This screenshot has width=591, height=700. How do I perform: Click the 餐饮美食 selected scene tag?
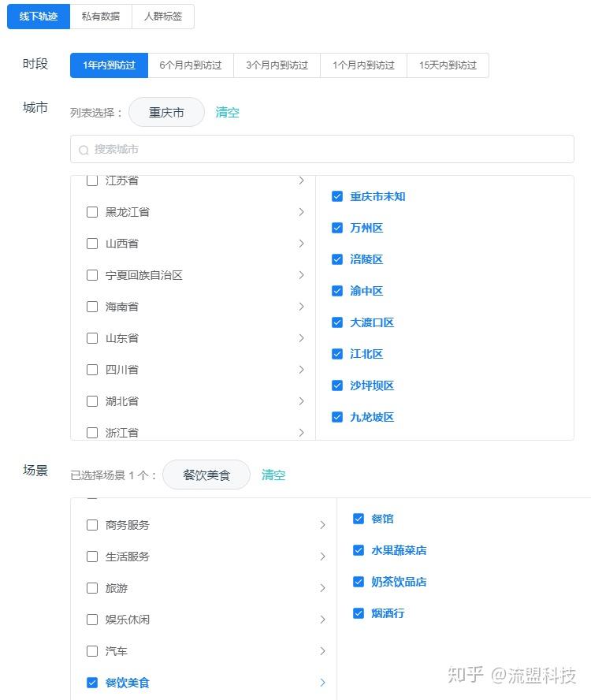pos(206,475)
